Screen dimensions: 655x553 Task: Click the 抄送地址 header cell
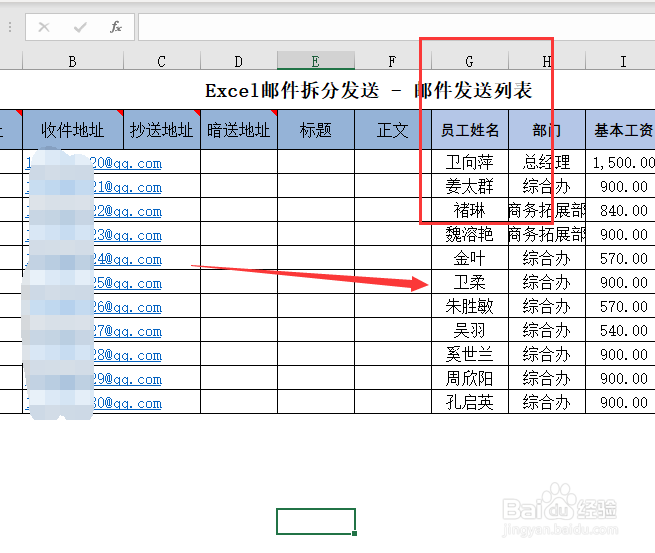[x=162, y=130]
